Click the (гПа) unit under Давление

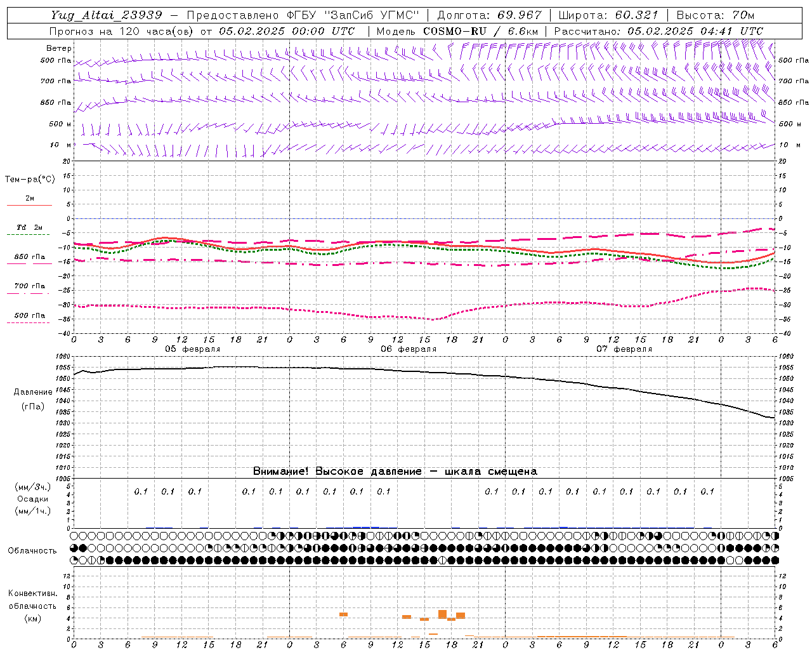[33, 407]
